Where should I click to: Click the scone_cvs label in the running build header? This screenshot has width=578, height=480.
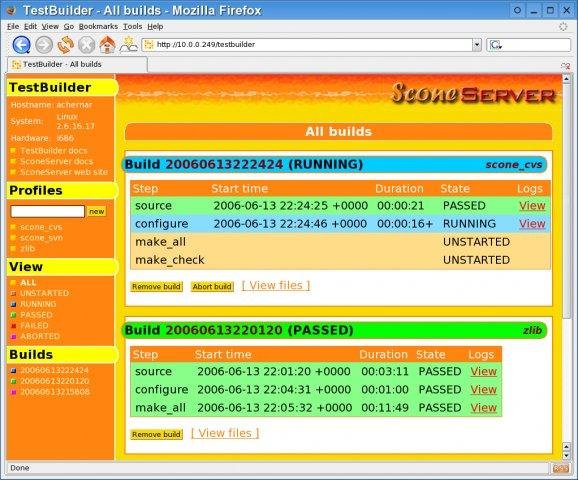[x=513, y=164]
